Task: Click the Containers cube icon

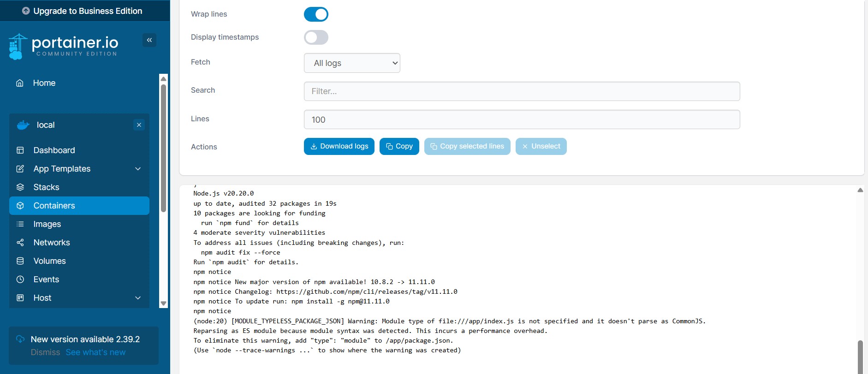Action: click(20, 206)
